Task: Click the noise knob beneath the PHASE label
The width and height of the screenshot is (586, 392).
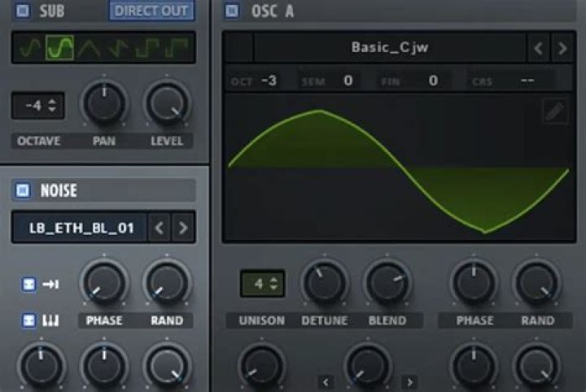Action: 104,366
